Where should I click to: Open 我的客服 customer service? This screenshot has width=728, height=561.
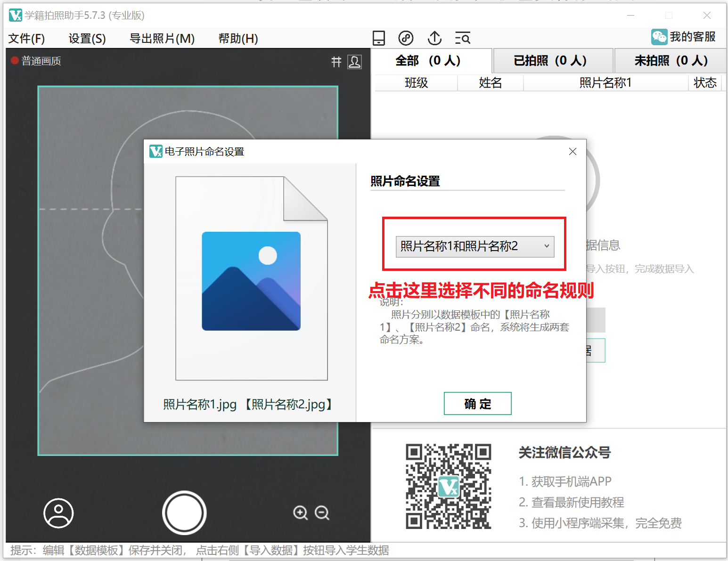click(683, 37)
